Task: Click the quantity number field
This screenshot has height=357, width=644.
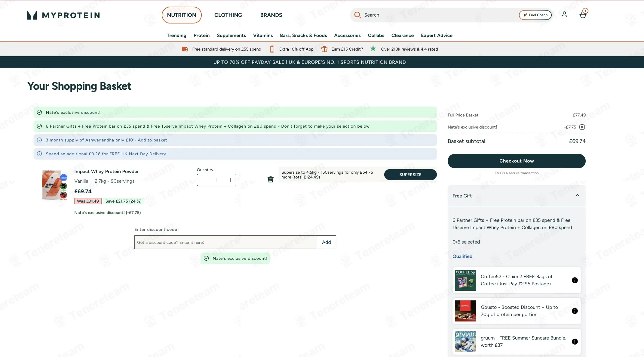Action: coord(216,180)
